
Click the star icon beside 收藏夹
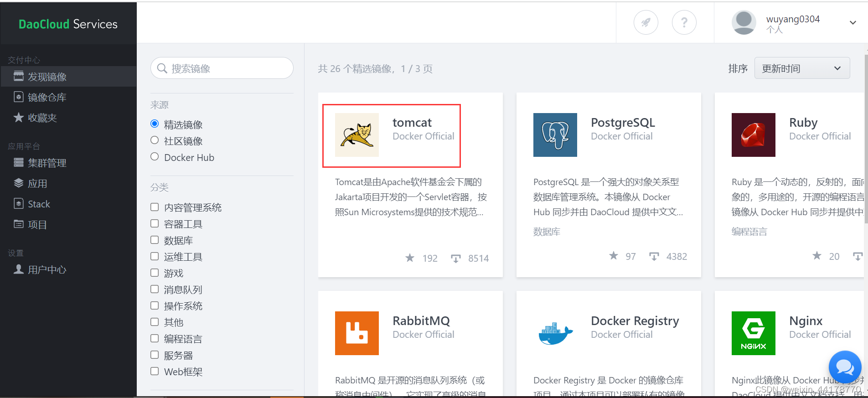(x=19, y=118)
